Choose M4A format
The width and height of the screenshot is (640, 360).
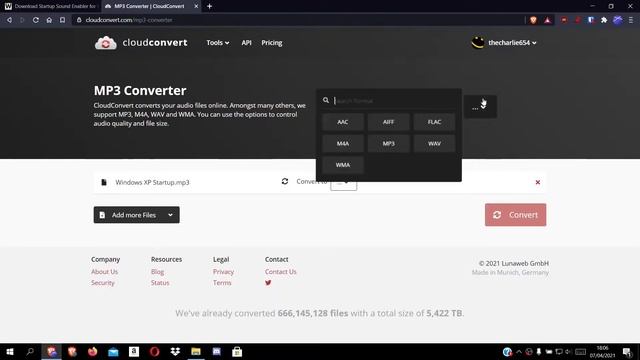coord(342,144)
